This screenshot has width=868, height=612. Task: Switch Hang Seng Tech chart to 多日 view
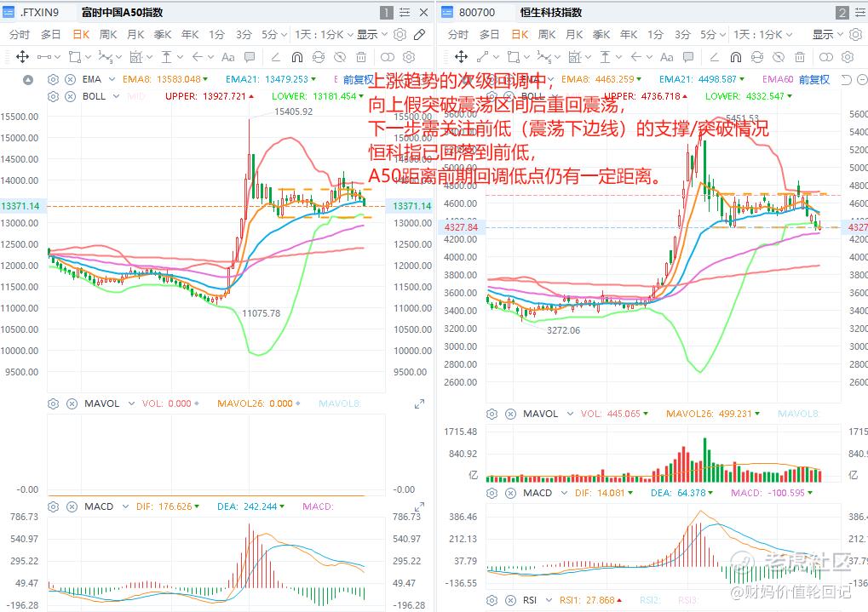point(489,34)
